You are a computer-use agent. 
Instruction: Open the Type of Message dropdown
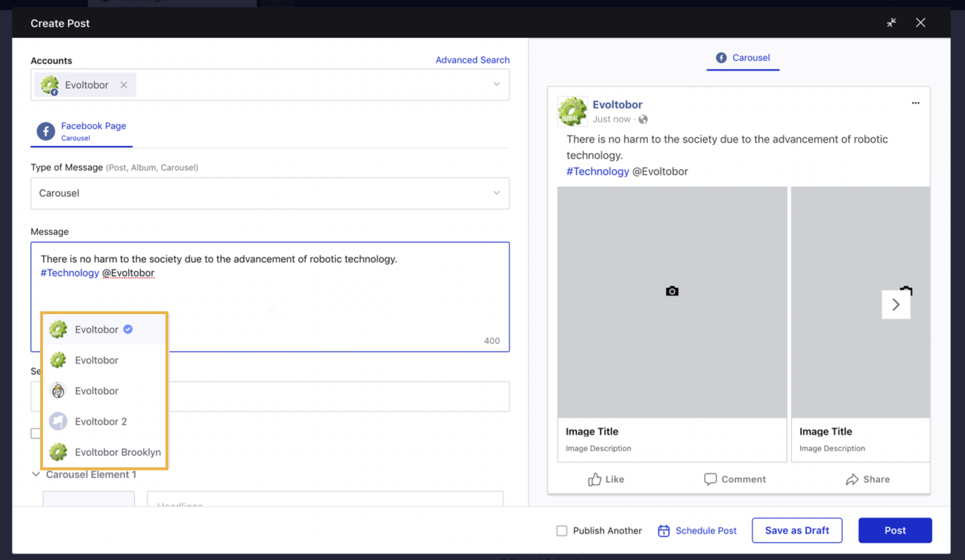tap(269, 194)
